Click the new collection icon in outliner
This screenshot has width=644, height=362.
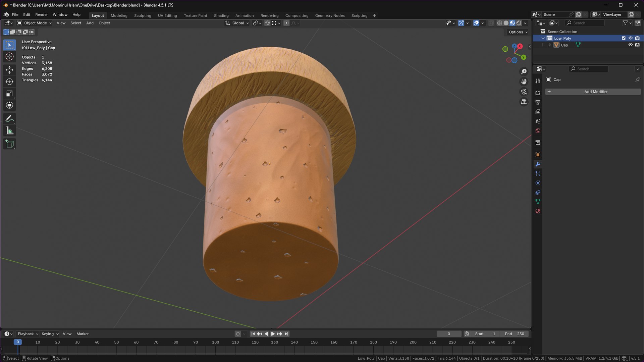(638, 23)
